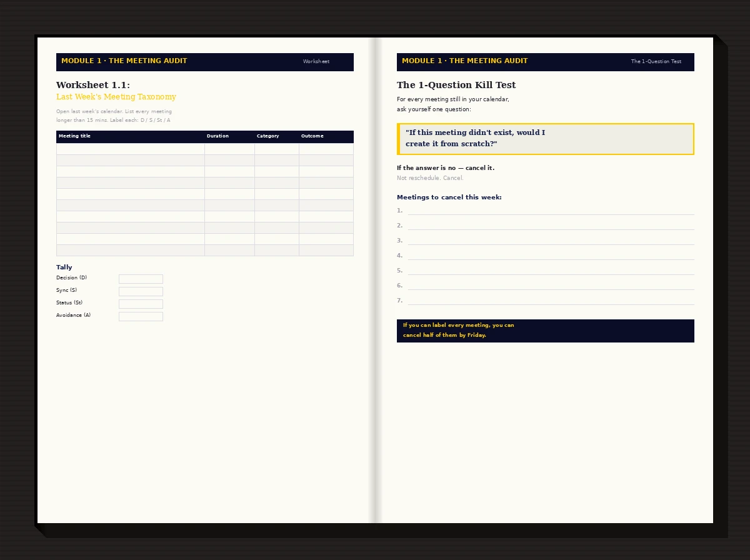Click the Avoidance (A) tally box
This screenshot has width=750, height=560.
pos(141,316)
